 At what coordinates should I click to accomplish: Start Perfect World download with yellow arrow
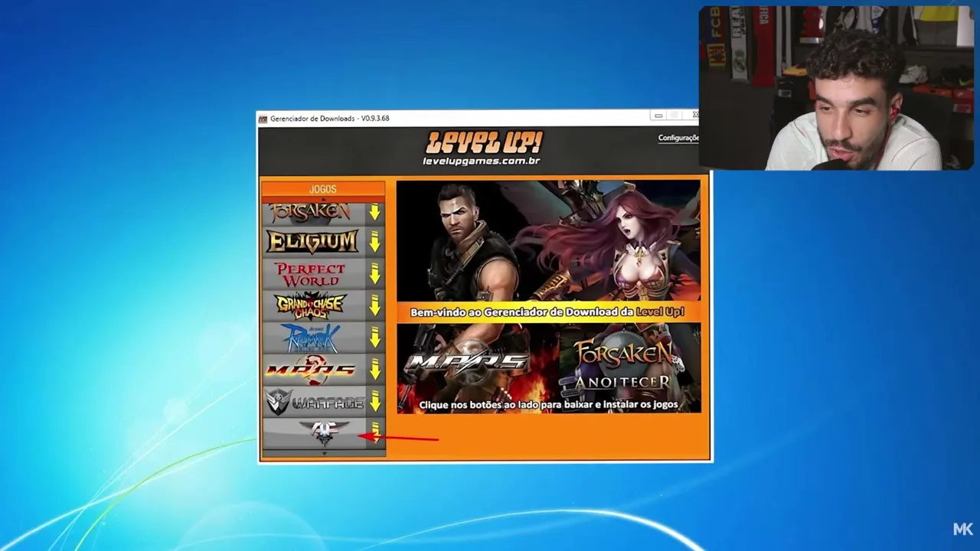374,274
